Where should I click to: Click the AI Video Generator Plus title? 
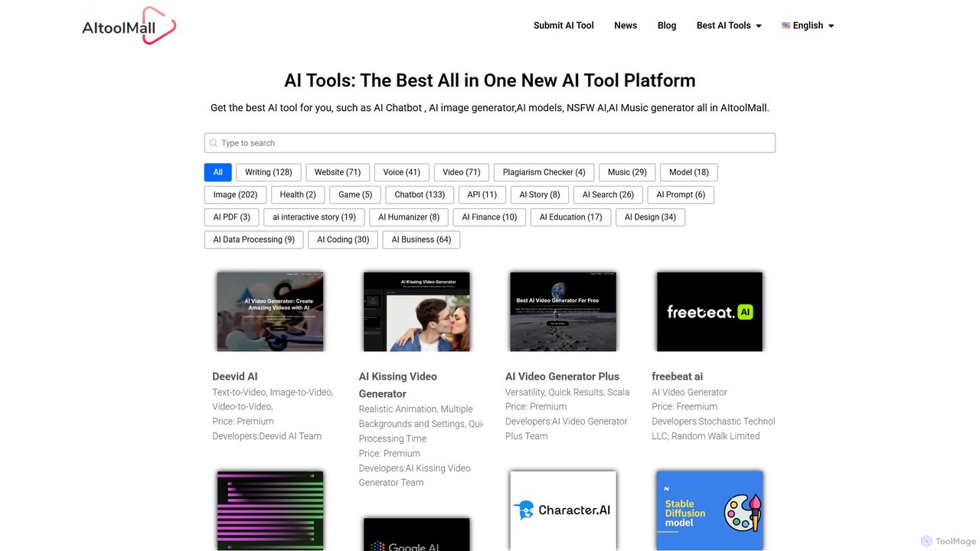coord(562,377)
